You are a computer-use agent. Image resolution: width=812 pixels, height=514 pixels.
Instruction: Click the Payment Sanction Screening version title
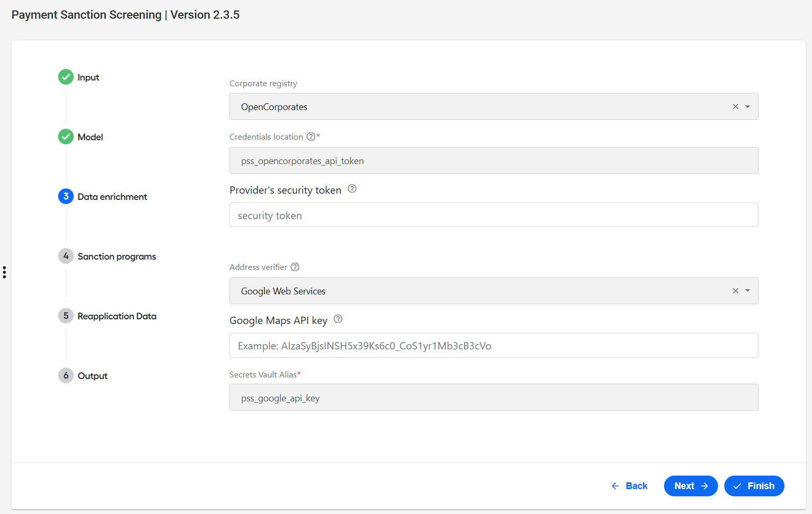click(x=126, y=15)
